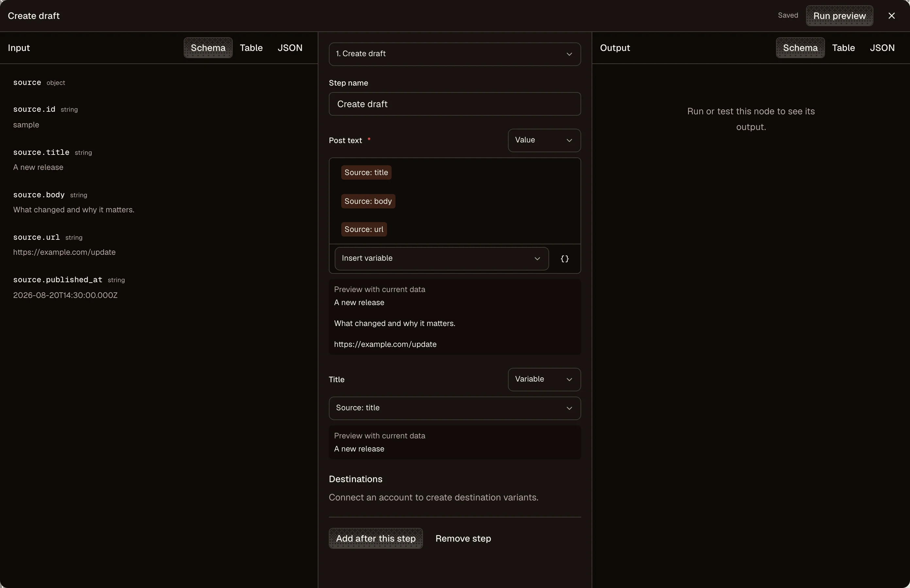Image resolution: width=910 pixels, height=588 pixels.
Task: Switch Output panel to JSON tab
Action: (x=882, y=48)
